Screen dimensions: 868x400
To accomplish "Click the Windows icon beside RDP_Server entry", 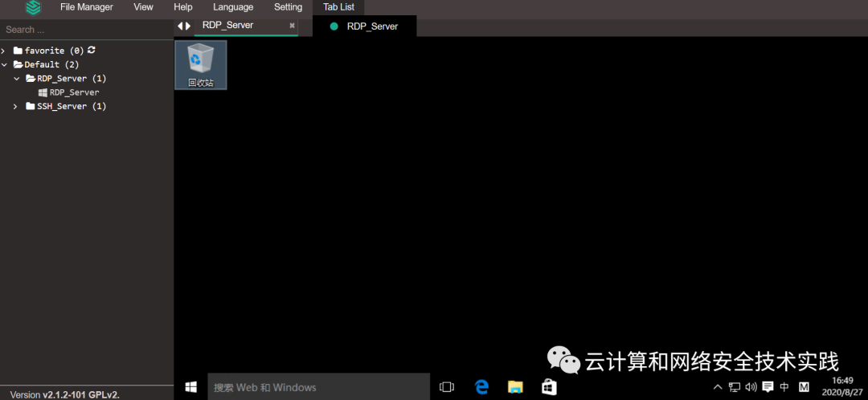I will point(43,92).
